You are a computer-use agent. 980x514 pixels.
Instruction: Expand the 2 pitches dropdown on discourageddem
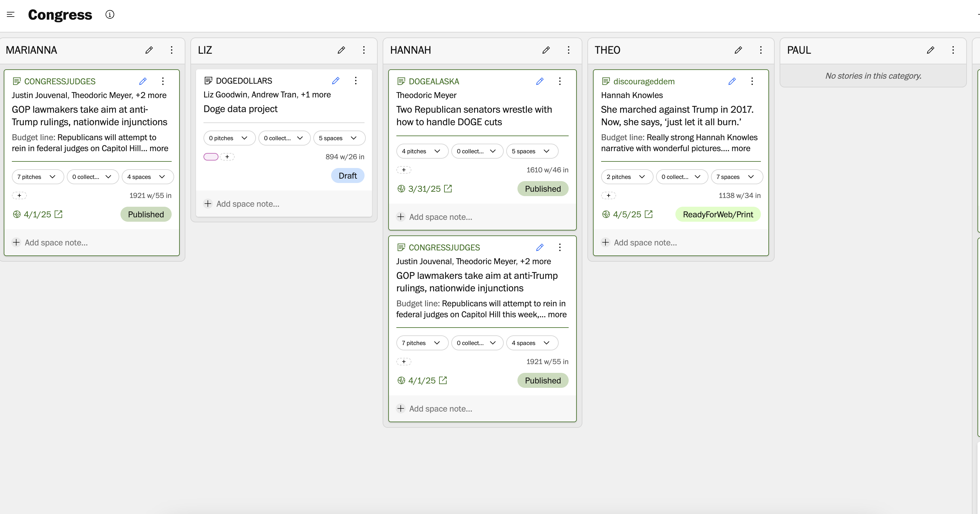point(627,177)
